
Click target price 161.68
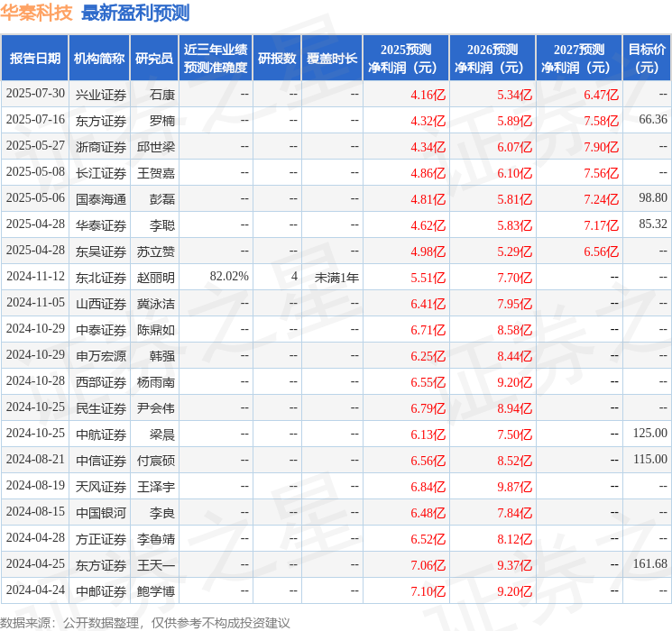pos(650,563)
